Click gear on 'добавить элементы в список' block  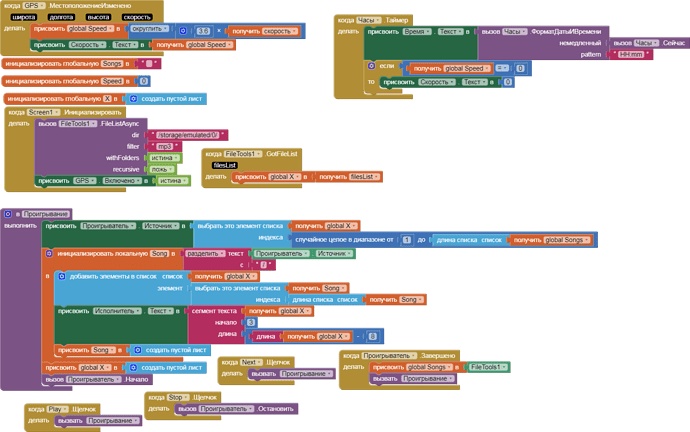click(62, 276)
